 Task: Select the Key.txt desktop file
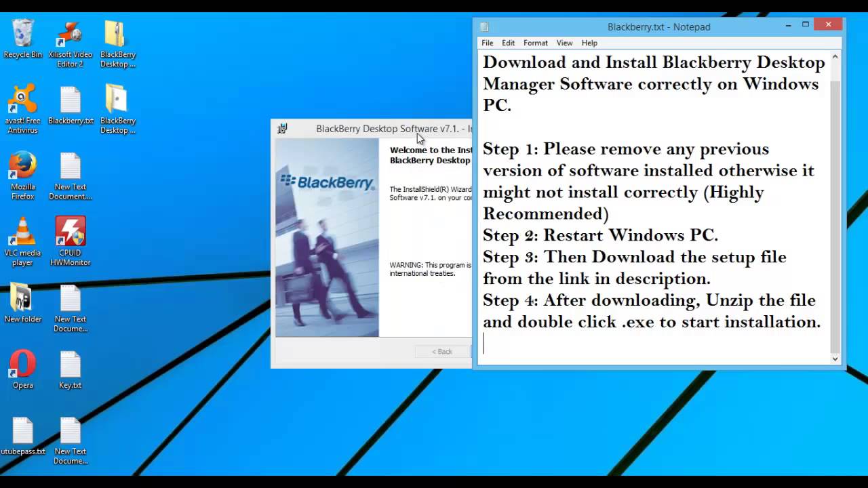71,369
